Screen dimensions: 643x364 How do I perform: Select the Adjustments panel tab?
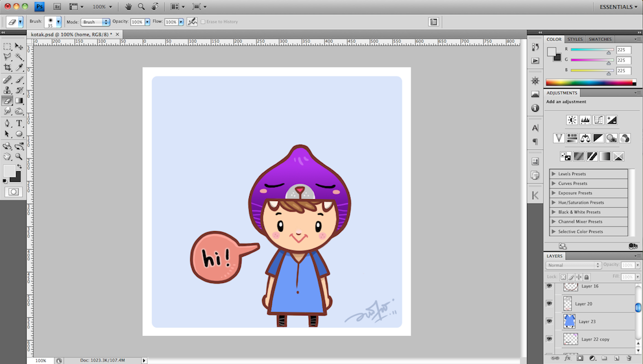click(561, 93)
